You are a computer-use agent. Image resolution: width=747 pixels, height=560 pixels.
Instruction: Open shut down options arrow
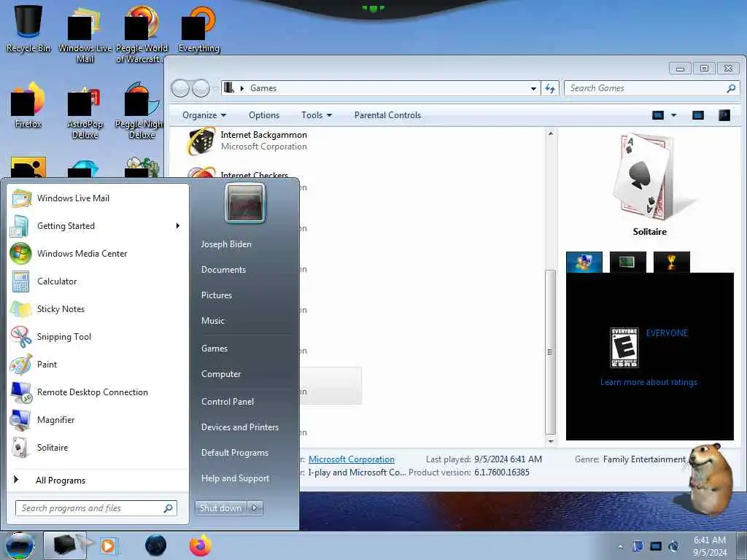click(x=255, y=508)
